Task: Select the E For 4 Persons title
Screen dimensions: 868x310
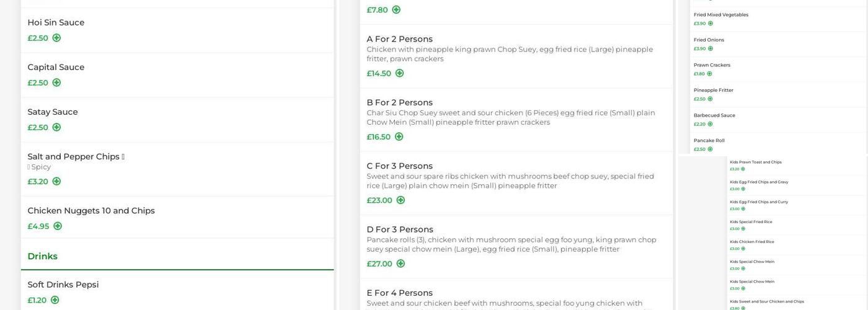Action: click(x=399, y=293)
